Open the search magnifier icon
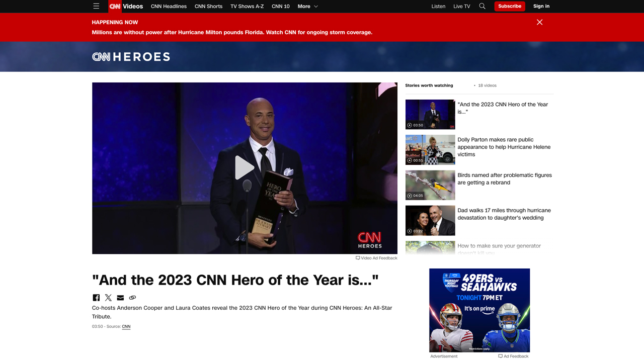Image resolution: width=644 pixels, height=362 pixels. tap(482, 6)
